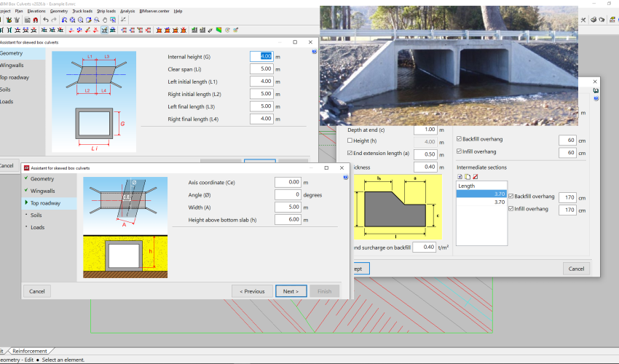Copy the selected intermediate section

[467, 177]
